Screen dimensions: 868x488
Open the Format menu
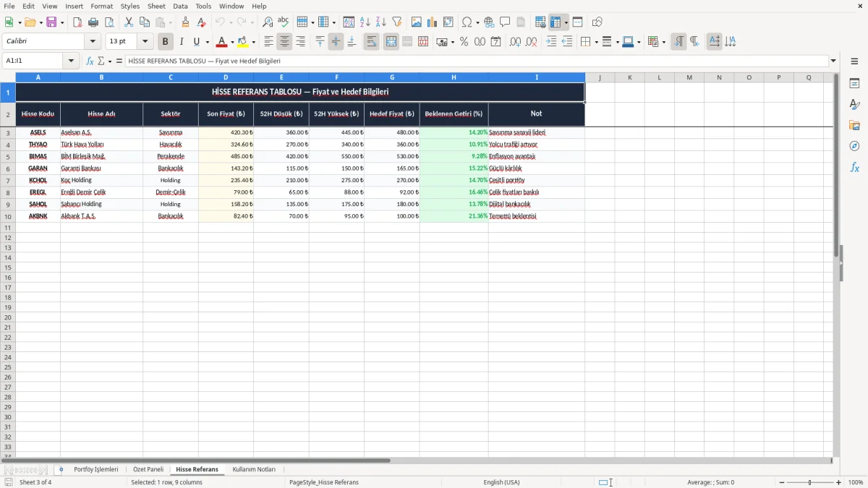click(101, 7)
